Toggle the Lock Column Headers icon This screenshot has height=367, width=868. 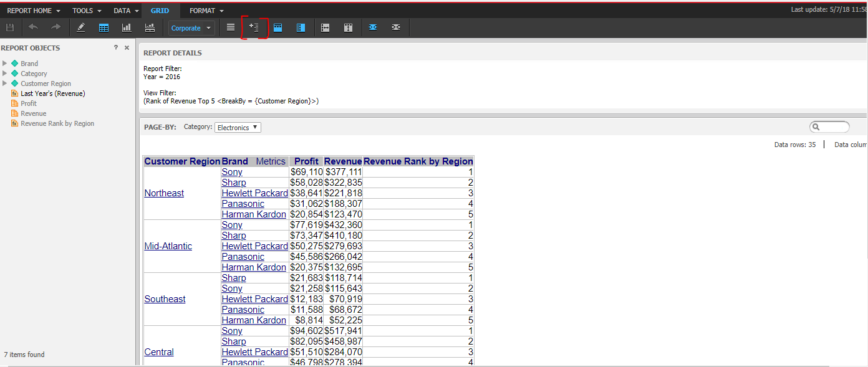coord(277,27)
